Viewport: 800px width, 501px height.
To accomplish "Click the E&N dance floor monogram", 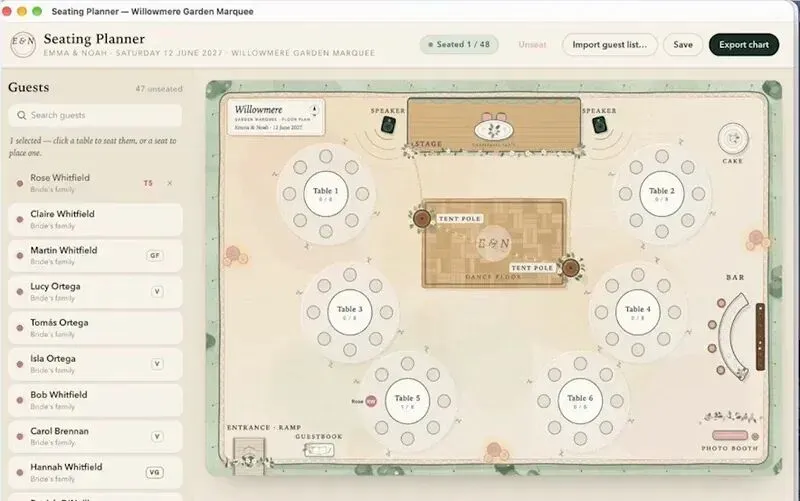I will [493, 243].
